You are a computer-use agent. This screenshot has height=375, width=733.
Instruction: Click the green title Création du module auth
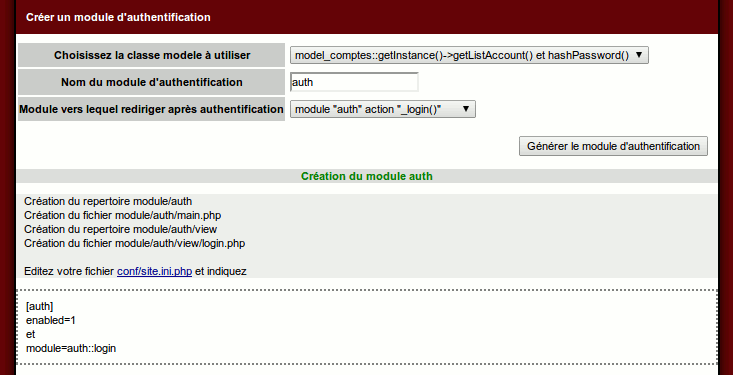pos(366,176)
